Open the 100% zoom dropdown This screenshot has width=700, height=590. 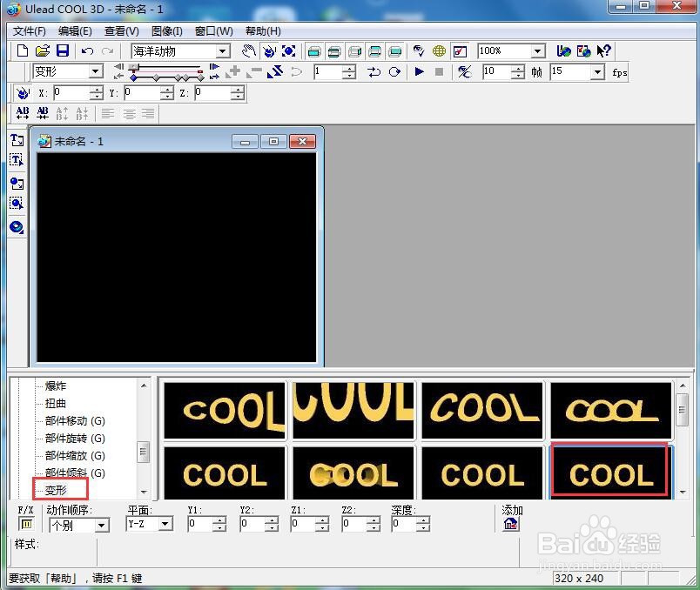pos(538,51)
